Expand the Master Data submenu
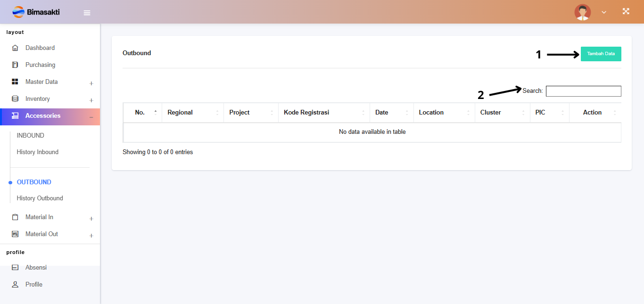The height and width of the screenshot is (304, 644). pyautogui.click(x=91, y=83)
